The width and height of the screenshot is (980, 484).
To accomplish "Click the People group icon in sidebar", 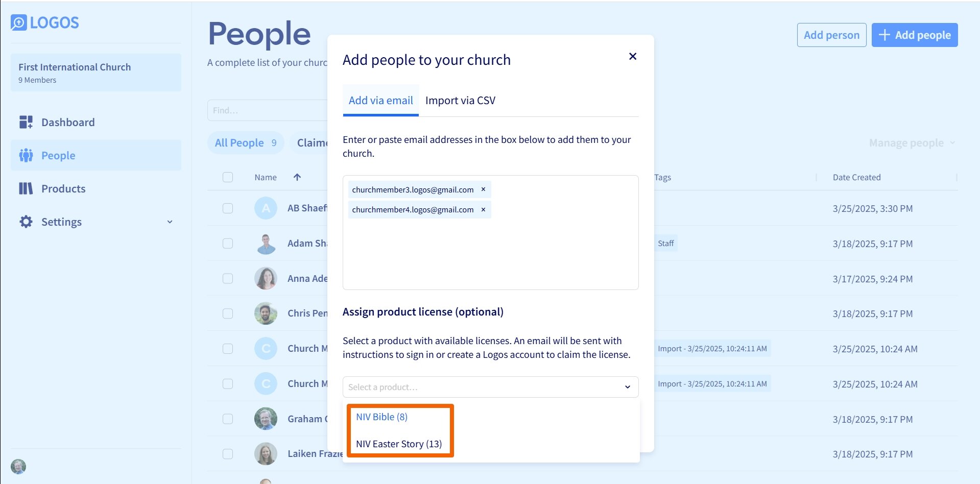I will pos(26,155).
